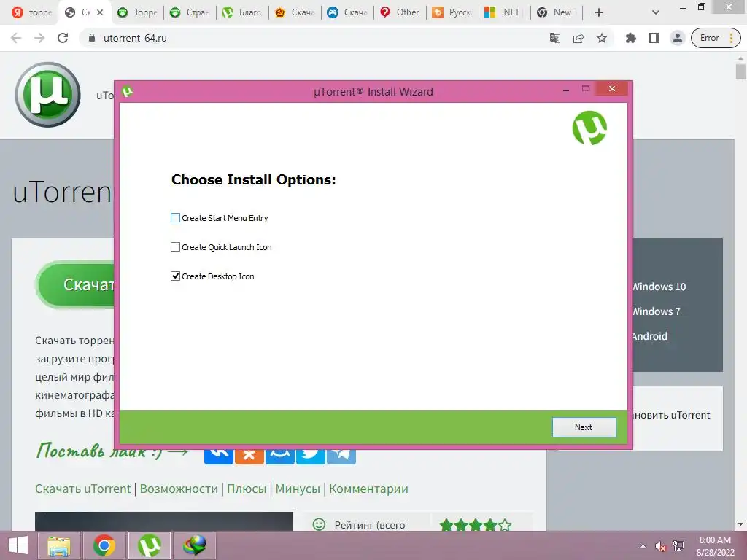Viewport: 747px width, 560px height.
Task: Switch to the 'Торре' tab
Action: tap(137, 12)
